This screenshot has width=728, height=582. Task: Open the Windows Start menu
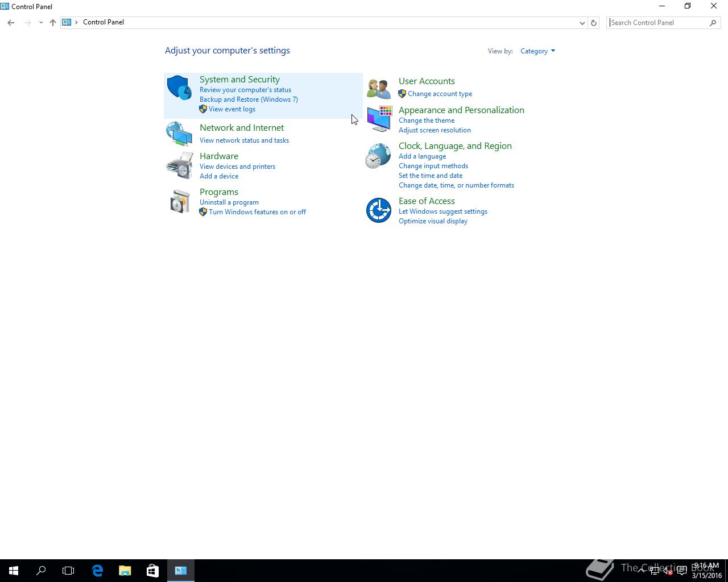pos(14,571)
